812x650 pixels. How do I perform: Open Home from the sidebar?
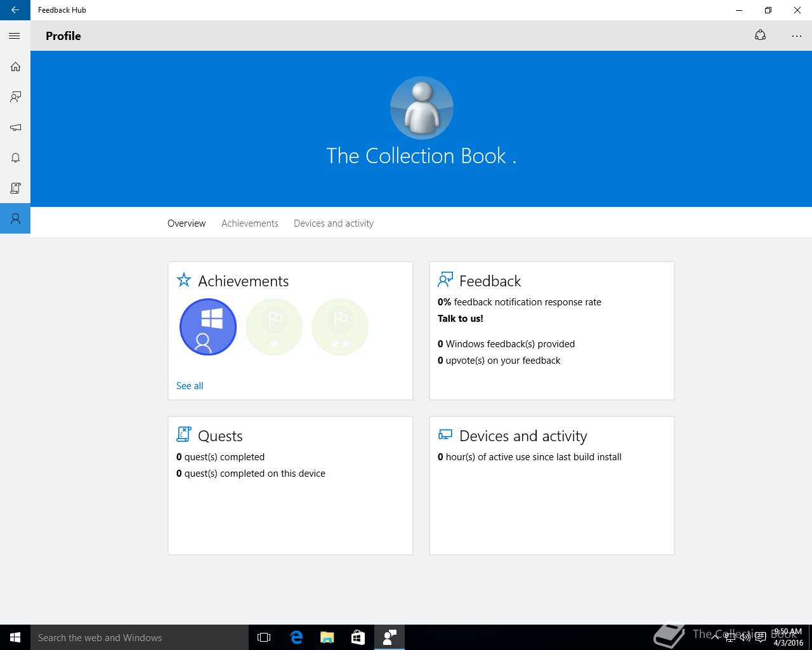click(15, 67)
